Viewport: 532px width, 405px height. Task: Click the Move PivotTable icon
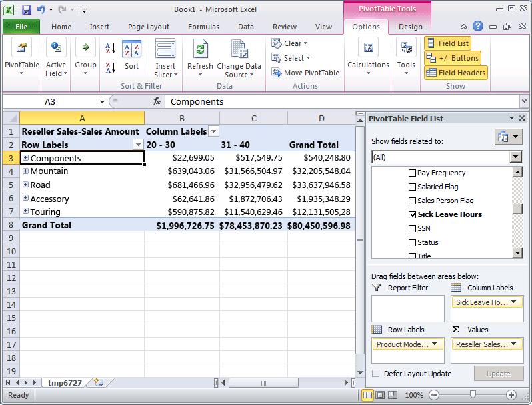(x=277, y=73)
